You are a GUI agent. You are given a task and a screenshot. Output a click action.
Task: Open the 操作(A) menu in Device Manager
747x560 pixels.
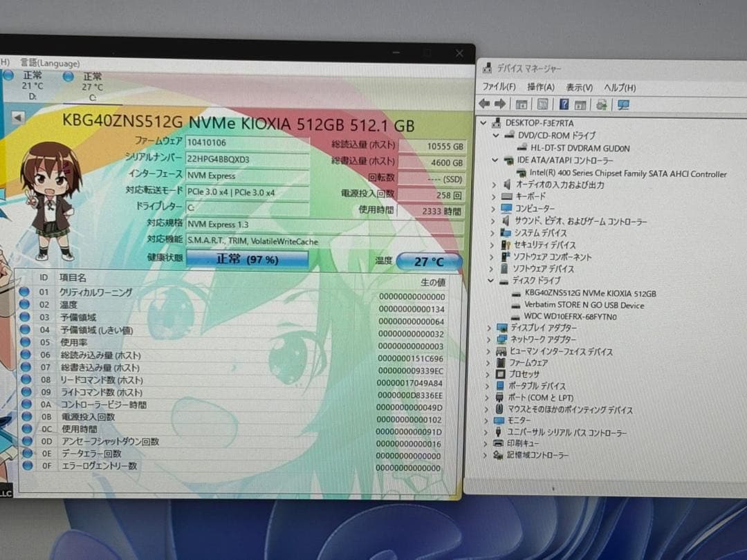click(x=539, y=87)
